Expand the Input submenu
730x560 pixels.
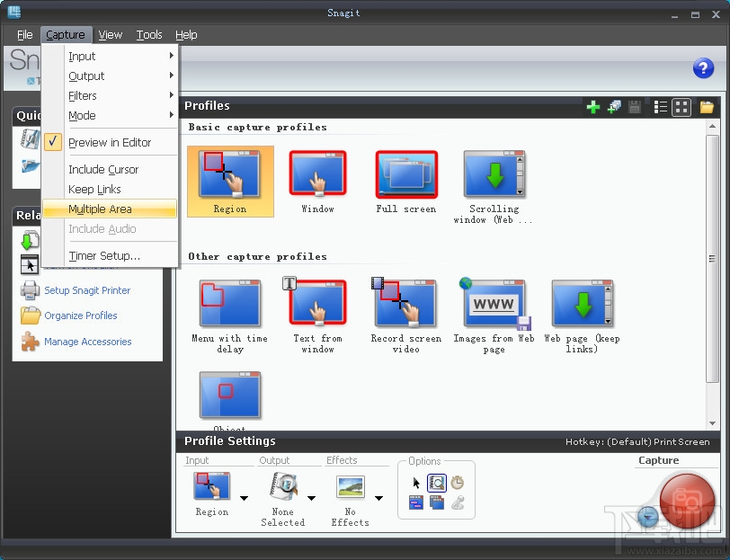click(x=82, y=56)
